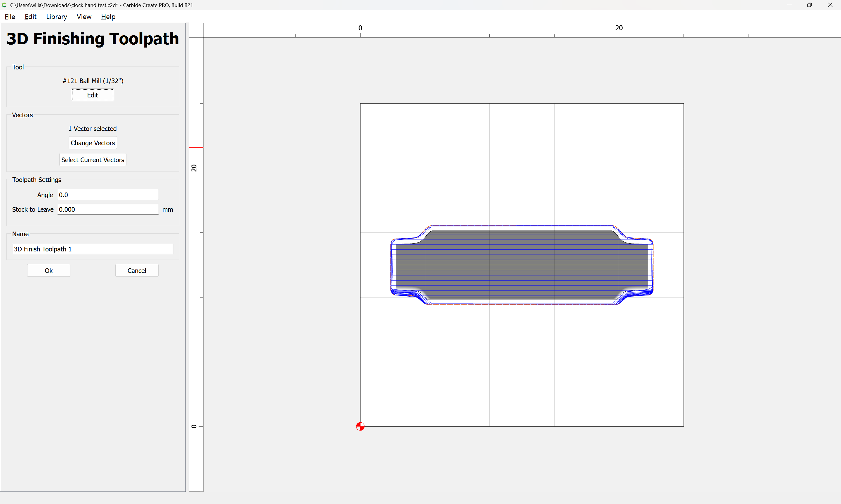Click the Edit tool button
This screenshot has width=841, height=504.
(x=93, y=95)
